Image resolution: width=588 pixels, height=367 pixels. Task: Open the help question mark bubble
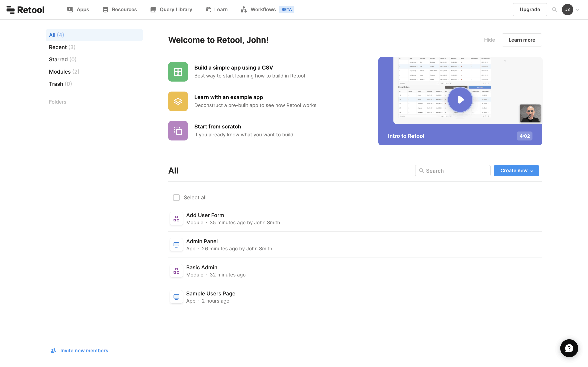pyautogui.click(x=569, y=348)
